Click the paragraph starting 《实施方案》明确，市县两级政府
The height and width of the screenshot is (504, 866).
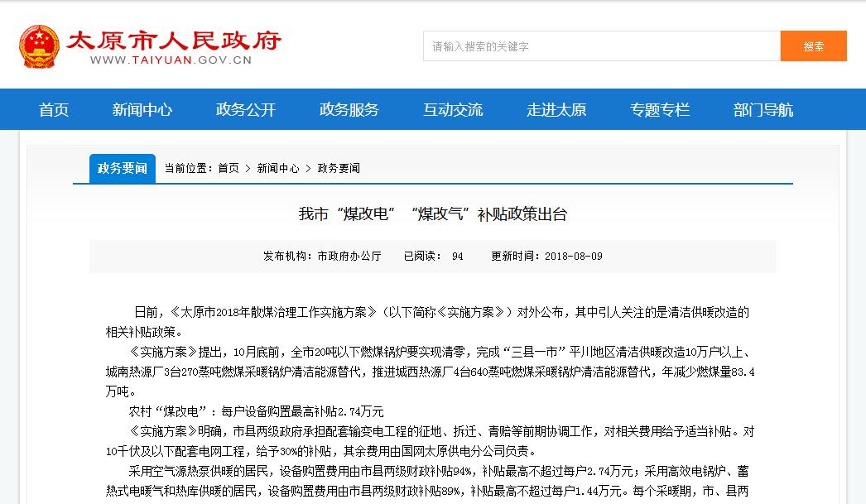tap(431, 441)
